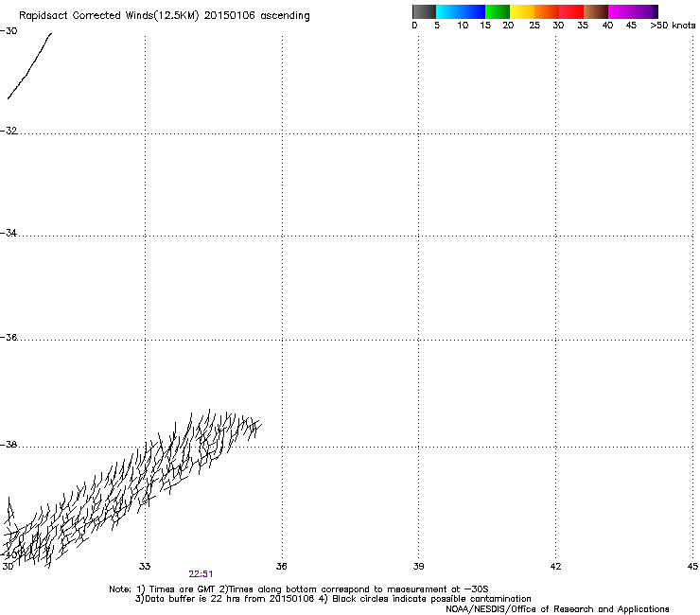Click latitude label -30 at top left

coord(9,31)
